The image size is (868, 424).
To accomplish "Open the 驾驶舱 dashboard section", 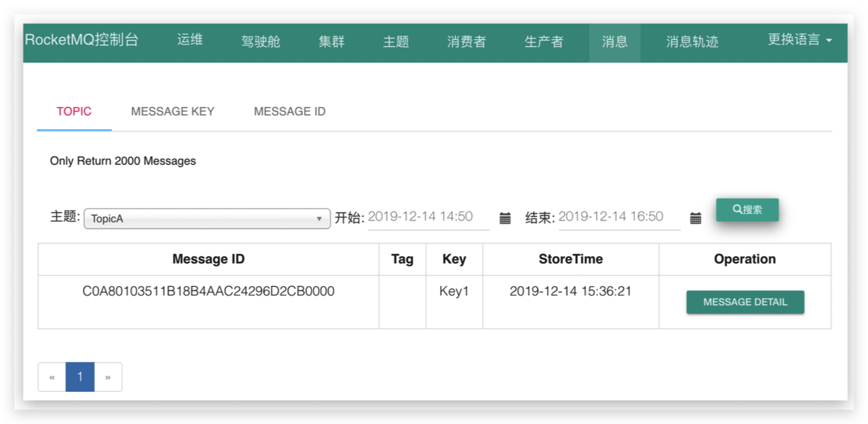I will tap(261, 41).
